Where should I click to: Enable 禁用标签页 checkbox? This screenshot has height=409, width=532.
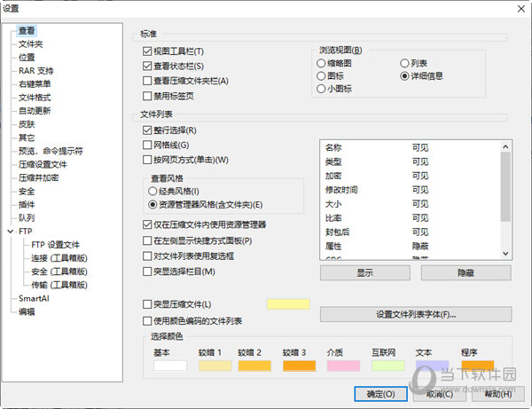[x=147, y=96]
